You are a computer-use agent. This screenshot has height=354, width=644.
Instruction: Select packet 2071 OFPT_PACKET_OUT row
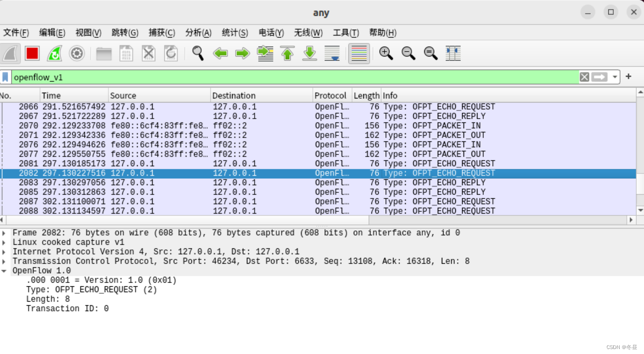click(318, 135)
